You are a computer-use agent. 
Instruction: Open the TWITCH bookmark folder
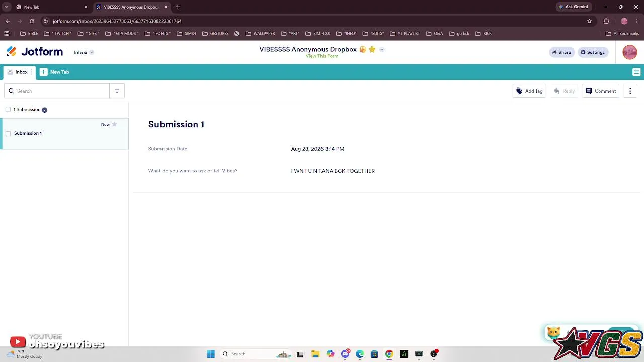58,34
